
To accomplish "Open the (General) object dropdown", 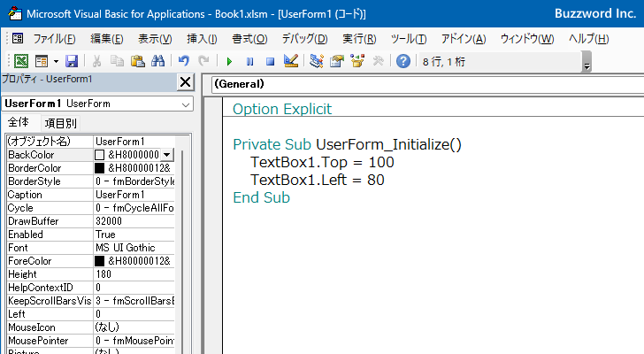I will [x=427, y=84].
